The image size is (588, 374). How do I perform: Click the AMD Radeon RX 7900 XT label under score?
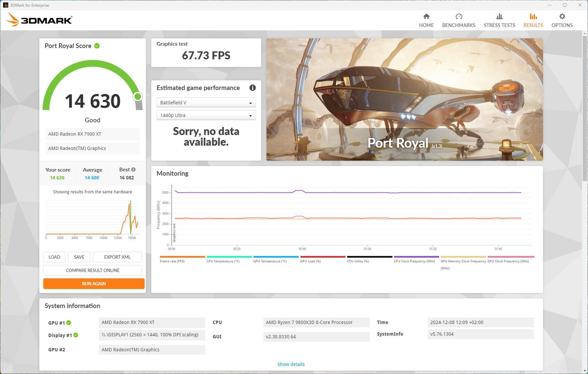92,134
